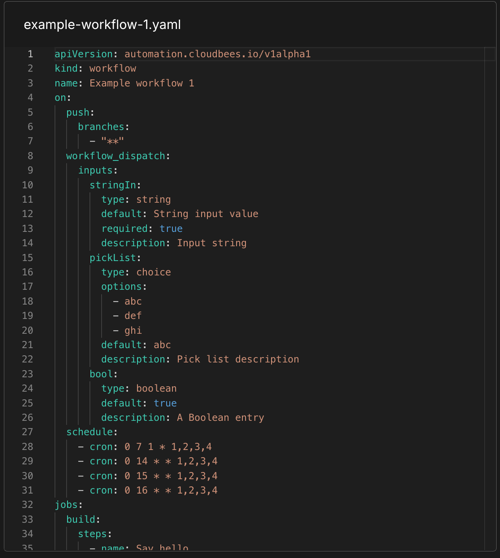Click cron entry '0 16 * * 1,2,3,4'
Viewport: 500px width, 558px height.
point(171,490)
